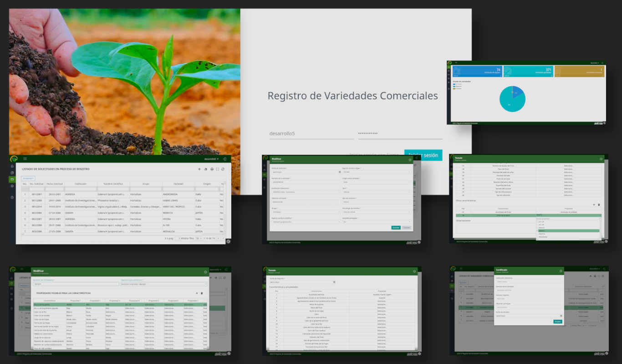Click print icon in solicitudes en proceso list

coord(211,169)
